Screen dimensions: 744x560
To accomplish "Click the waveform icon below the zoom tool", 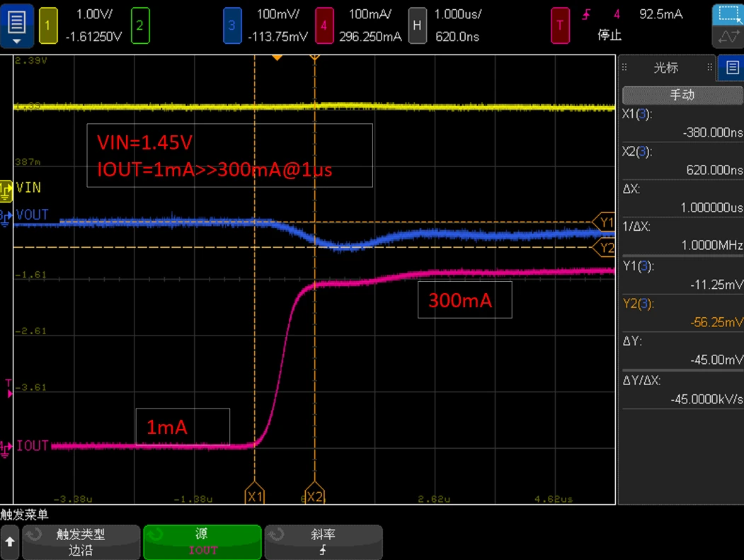I will tap(727, 37).
